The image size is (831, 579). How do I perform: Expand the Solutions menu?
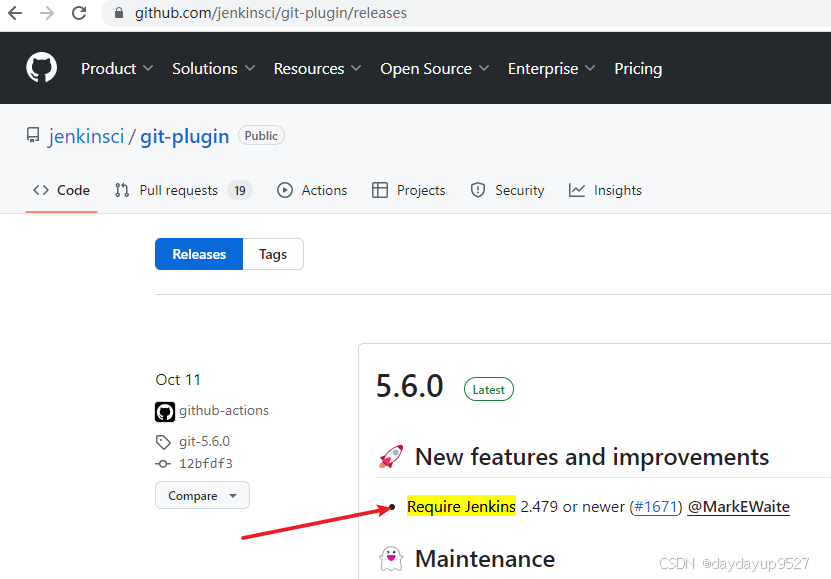[214, 68]
